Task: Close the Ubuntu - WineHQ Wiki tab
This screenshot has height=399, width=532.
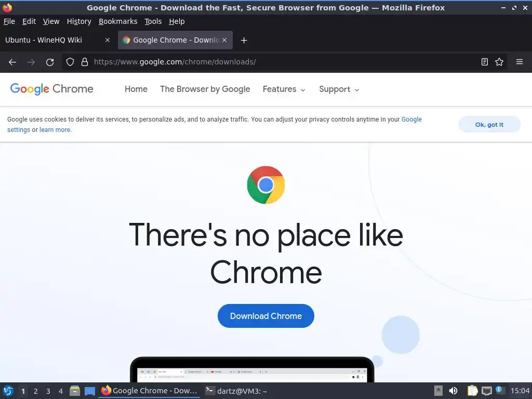Action: click(108, 40)
